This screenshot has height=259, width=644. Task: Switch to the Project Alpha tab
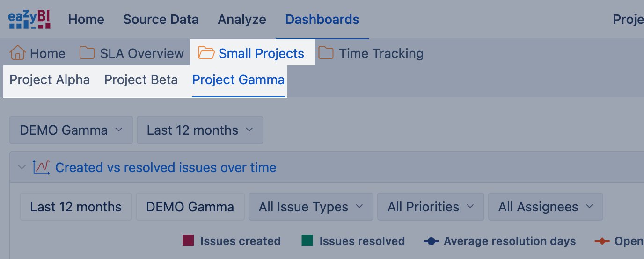[50, 80]
